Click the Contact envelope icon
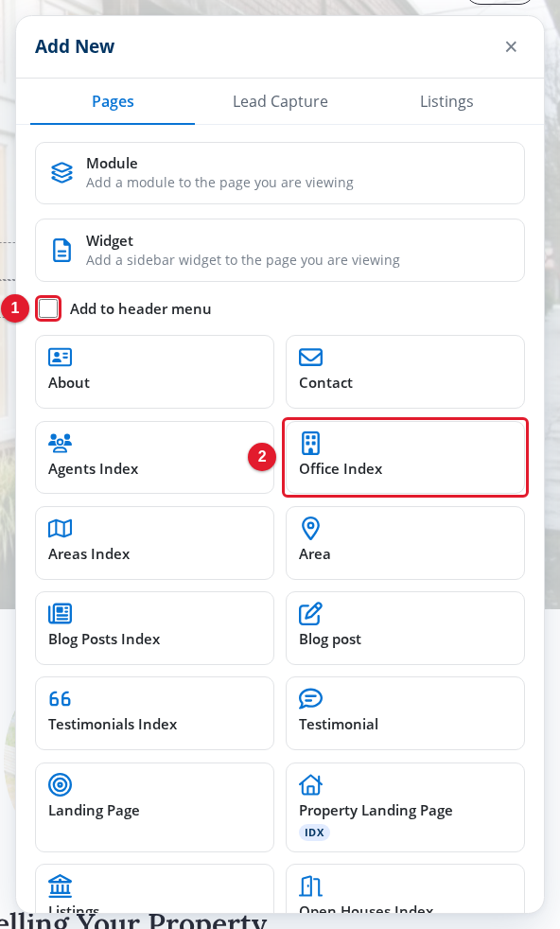 tap(310, 358)
